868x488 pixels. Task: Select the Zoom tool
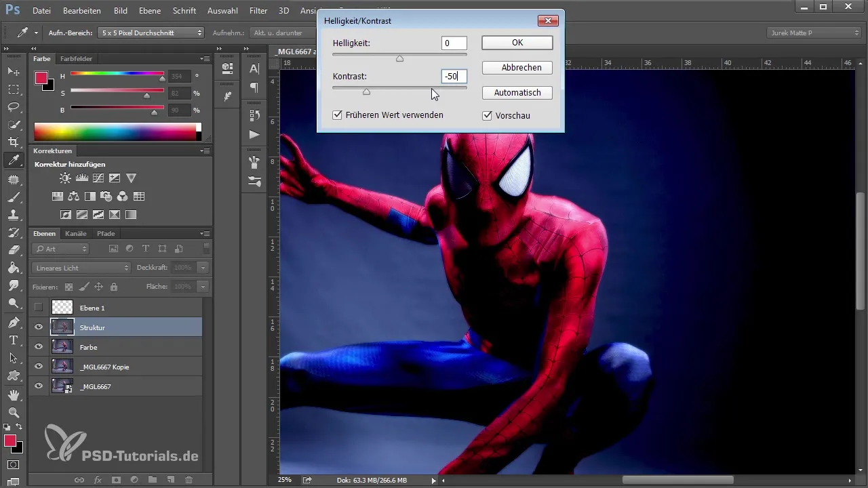[x=14, y=411]
